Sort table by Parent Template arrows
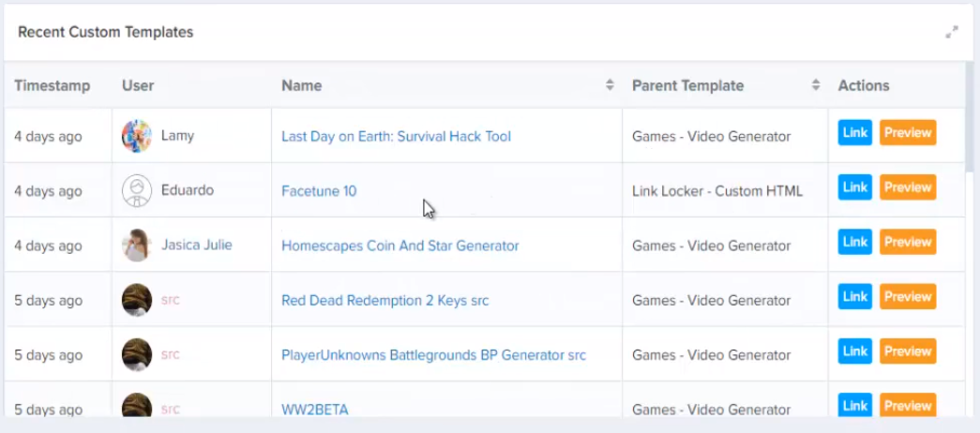Viewport: 980px width, 433px height. click(816, 85)
